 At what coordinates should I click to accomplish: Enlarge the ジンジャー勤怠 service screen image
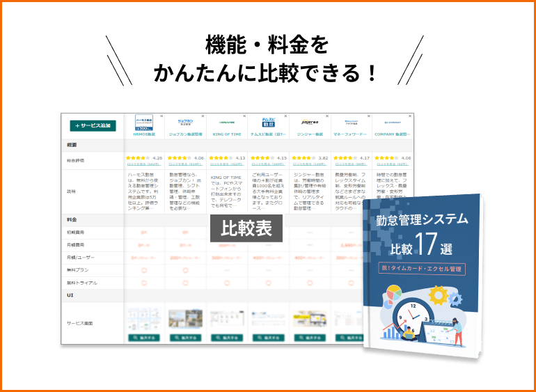tap(310, 338)
